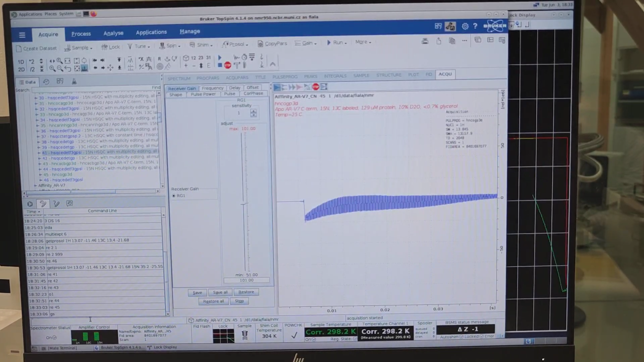Click the settings gear icon in header
The width and height of the screenshot is (644, 362).
[465, 26]
